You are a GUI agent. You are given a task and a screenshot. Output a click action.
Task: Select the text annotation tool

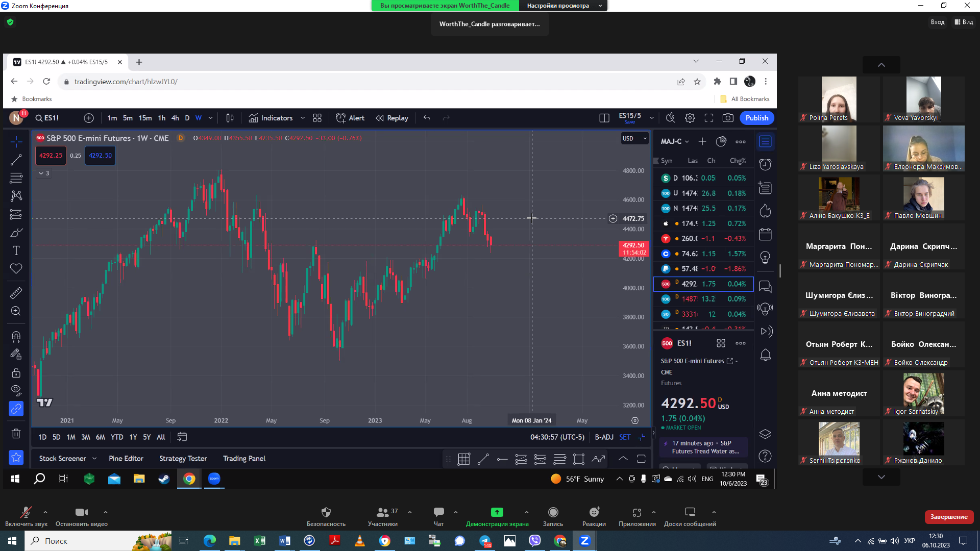(x=16, y=251)
